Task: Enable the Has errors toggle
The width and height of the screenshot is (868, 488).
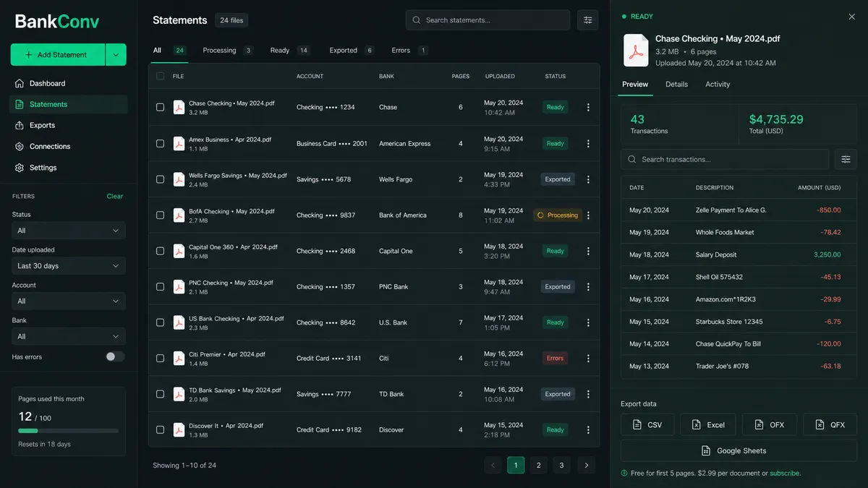Action: point(115,356)
